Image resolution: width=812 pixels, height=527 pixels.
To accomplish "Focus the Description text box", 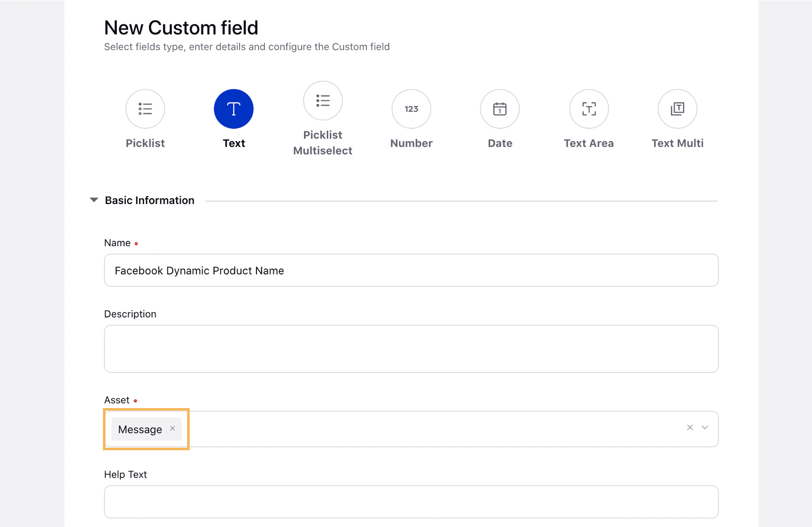I will coord(411,349).
